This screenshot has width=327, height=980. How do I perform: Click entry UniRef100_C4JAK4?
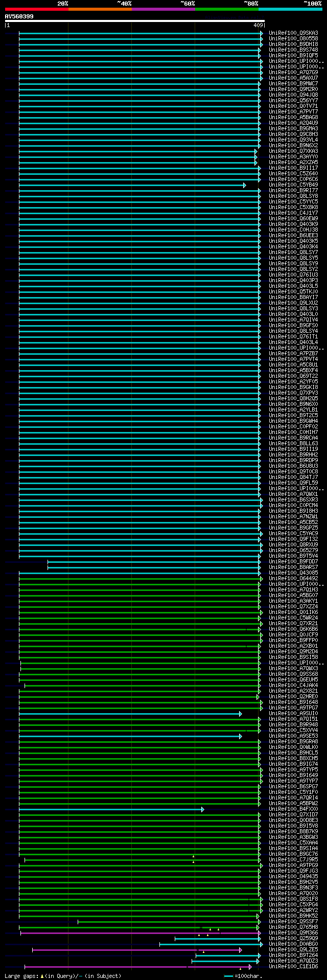point(293,686)
